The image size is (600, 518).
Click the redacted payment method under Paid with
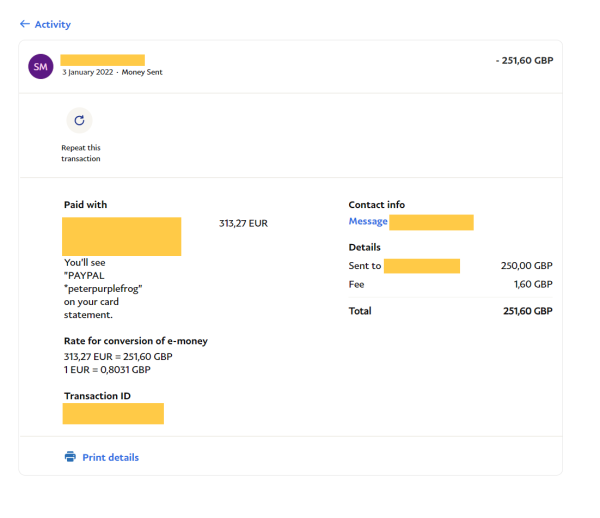(x=121, y=236)
